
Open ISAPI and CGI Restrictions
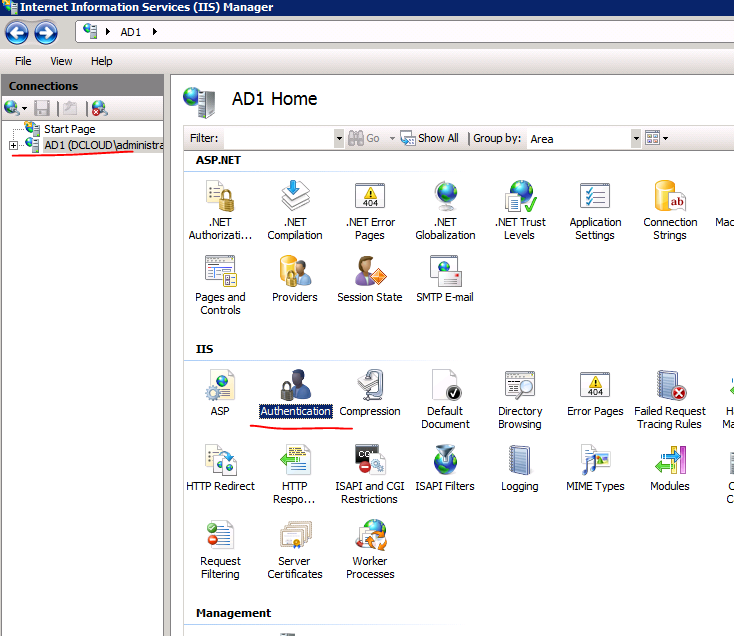[370, 474]
